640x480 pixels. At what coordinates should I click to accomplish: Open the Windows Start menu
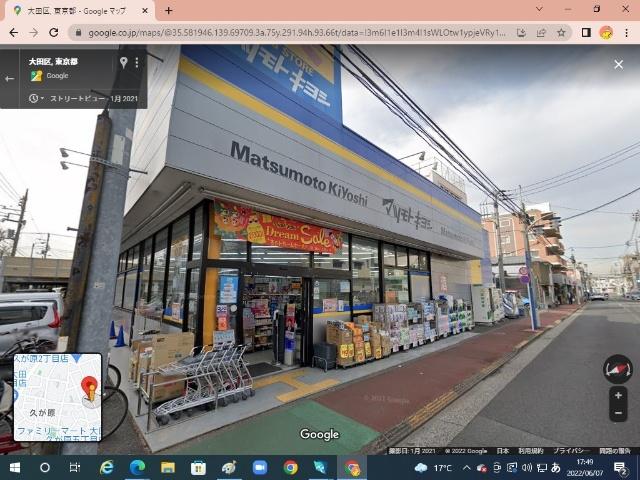(15, 467)
